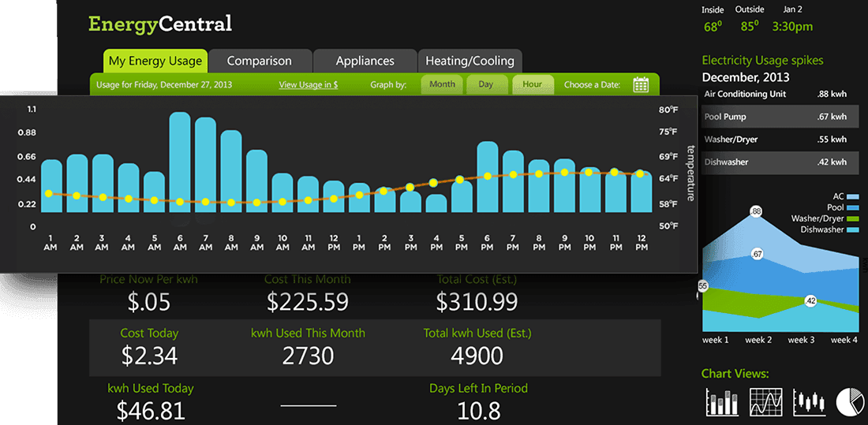The height and width of the screenshot is (425, 868).
Task: Click the Chart Views: heading
Action: 735,374
